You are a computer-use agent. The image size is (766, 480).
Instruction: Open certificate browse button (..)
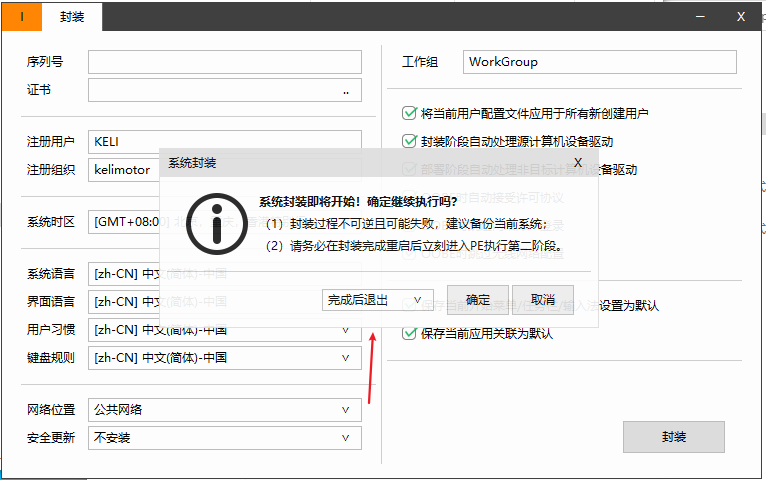point(346,91)
